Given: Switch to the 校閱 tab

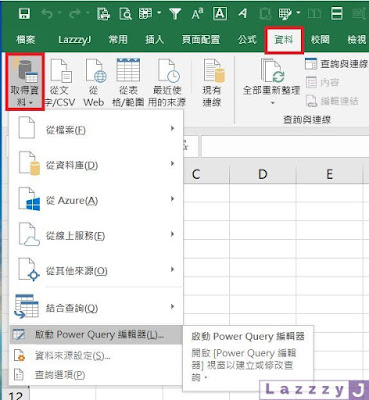Looking at the screenshot, I should [320, 40].
